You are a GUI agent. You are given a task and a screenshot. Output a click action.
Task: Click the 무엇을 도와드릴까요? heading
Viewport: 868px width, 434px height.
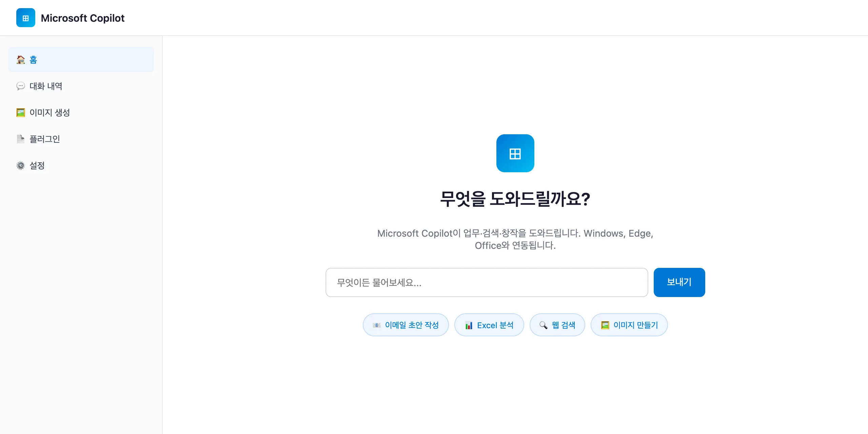[515, 199]
